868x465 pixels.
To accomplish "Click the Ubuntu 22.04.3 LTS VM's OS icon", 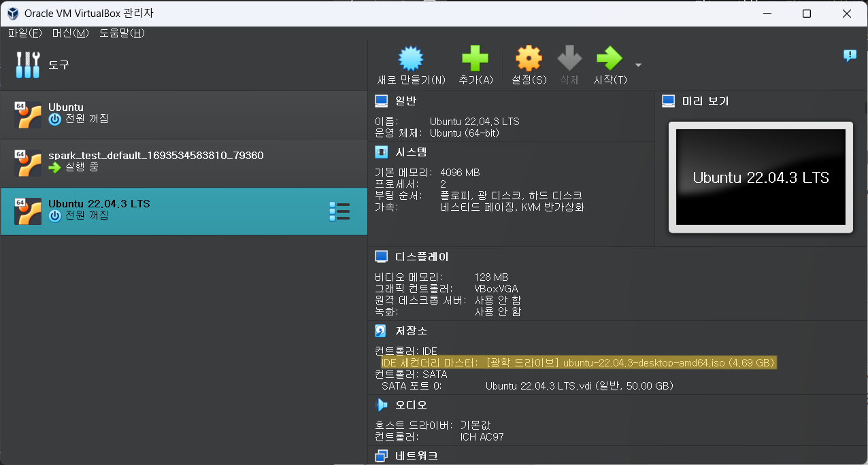I will [28, 211].
